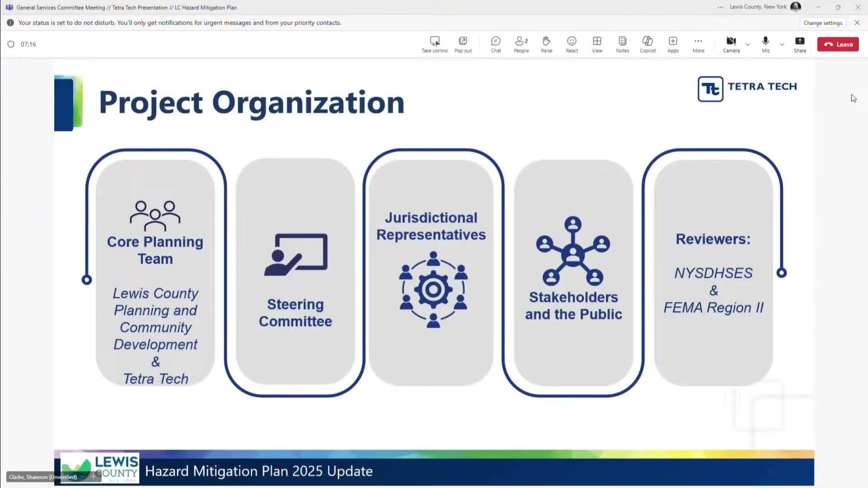This screenshot has width=868, height=488.
Task: Open the View layout options
Action: [x=597, y=44]
